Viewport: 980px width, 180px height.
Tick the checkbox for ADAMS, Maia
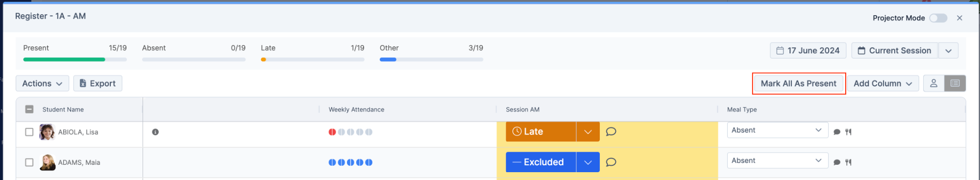[29, 162]
